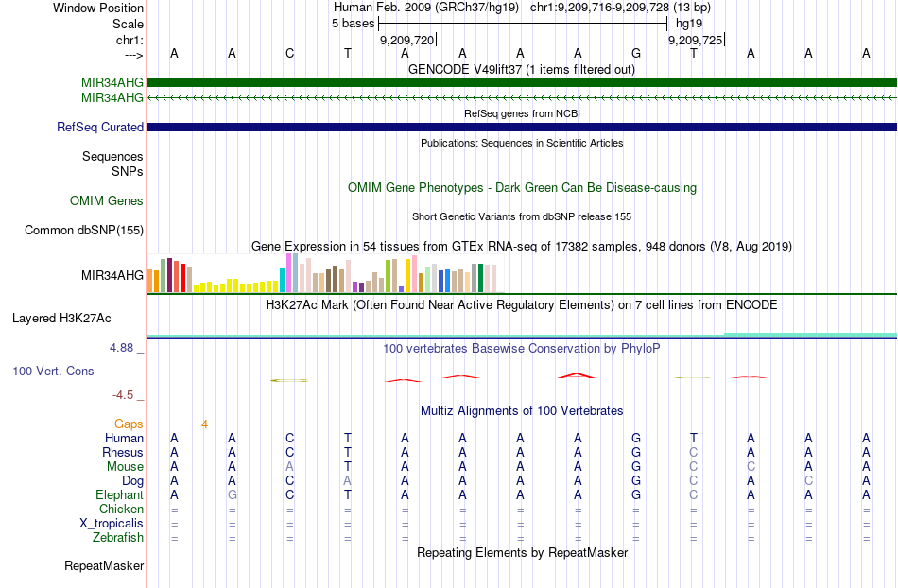Screen dimensions: 898x588
Task: Open Short Genetic Variants from dbSNP title
Action: point(522,216)
